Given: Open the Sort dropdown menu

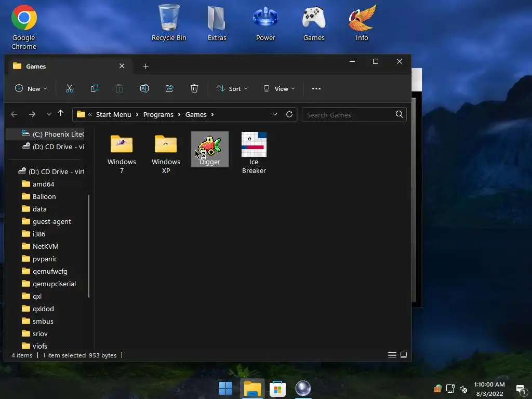Looking at the screenshot, I should (232, 88).
